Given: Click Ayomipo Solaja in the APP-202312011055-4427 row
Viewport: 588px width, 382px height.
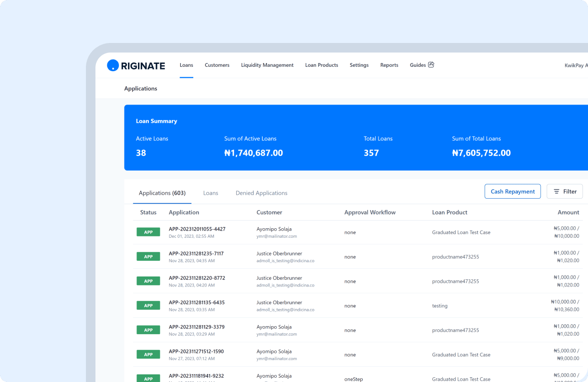Looking at the screenshot, I should click(x=274, y=229).
